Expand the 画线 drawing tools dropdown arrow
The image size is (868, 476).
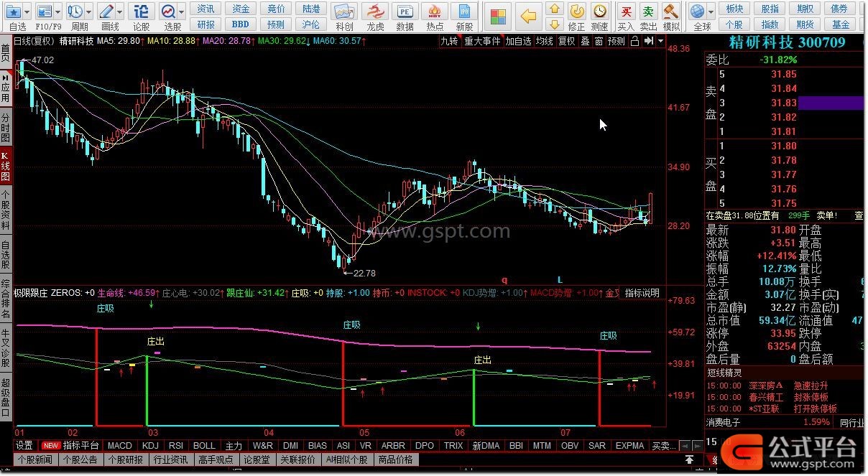tap(120, 11)
